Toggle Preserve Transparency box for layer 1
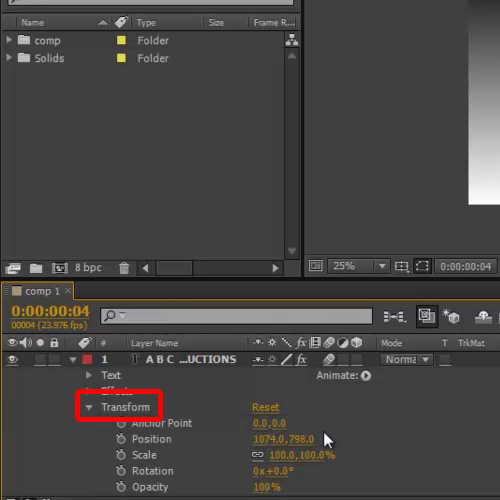Viewport: 500px width, 500px height. (x=445, y=360)
